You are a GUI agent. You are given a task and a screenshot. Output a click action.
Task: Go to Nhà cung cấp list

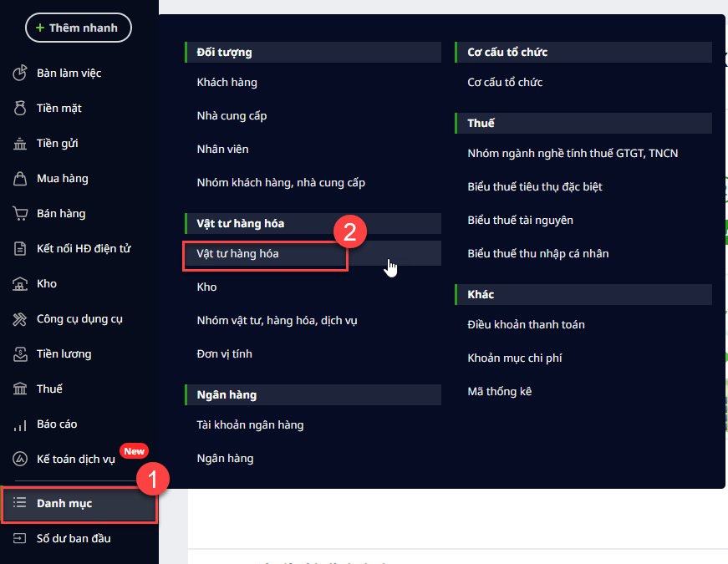tap(232, 115)
